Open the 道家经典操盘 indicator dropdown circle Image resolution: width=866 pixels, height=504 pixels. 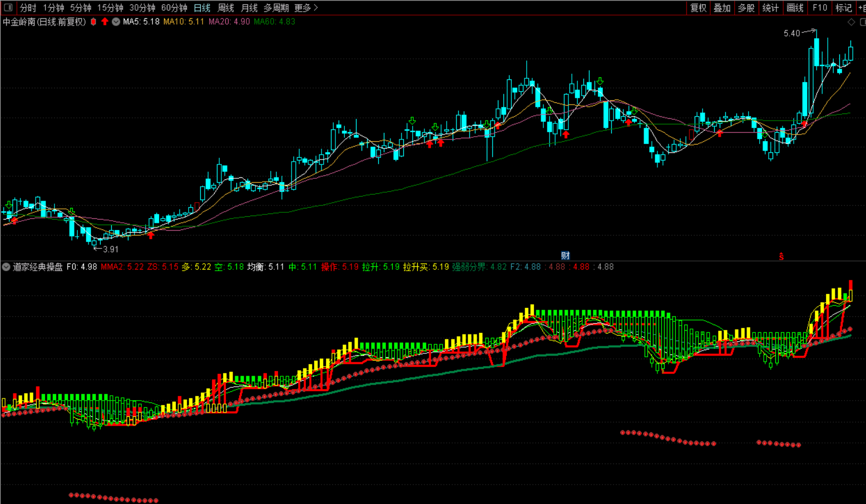pos(6,267)
